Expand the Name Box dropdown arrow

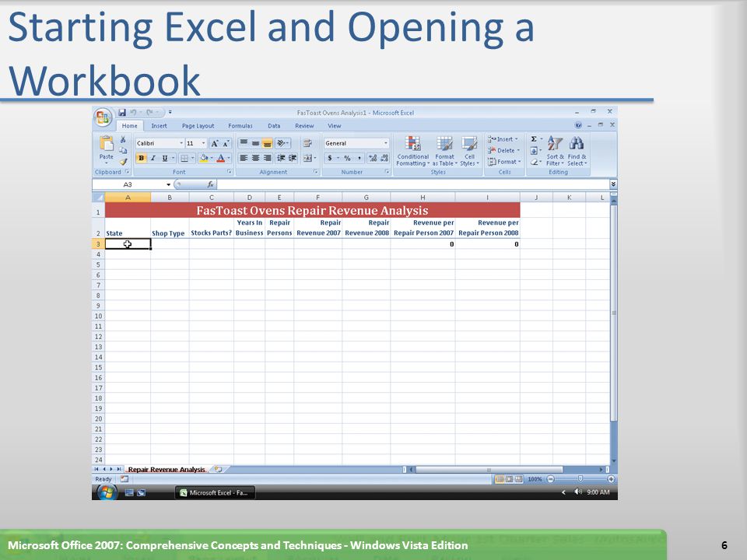[168, 184]
